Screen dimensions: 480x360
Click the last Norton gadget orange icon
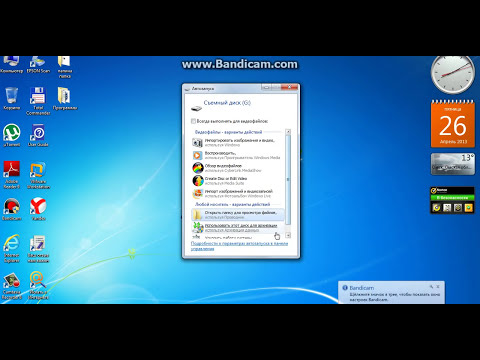(x=469, y=208)
